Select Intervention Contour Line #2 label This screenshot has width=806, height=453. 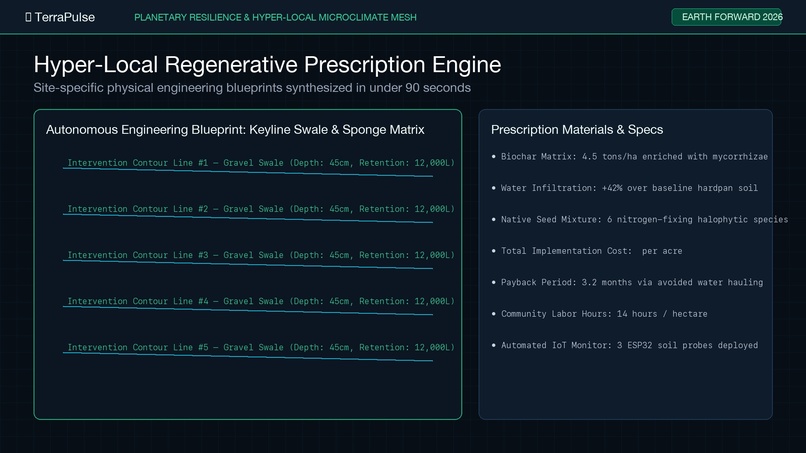pos(261,209)
